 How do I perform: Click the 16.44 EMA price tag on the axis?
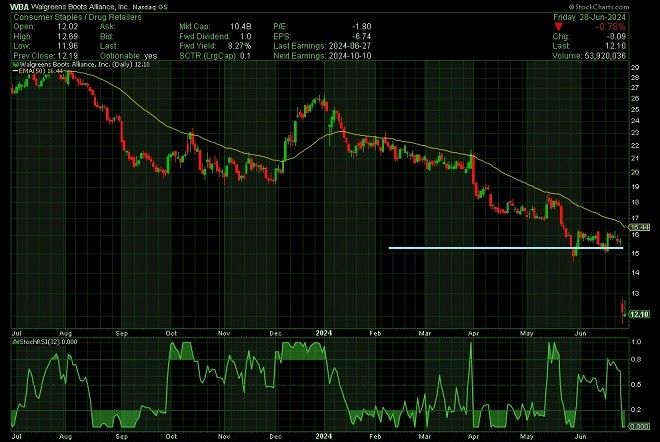click(639, 227)
